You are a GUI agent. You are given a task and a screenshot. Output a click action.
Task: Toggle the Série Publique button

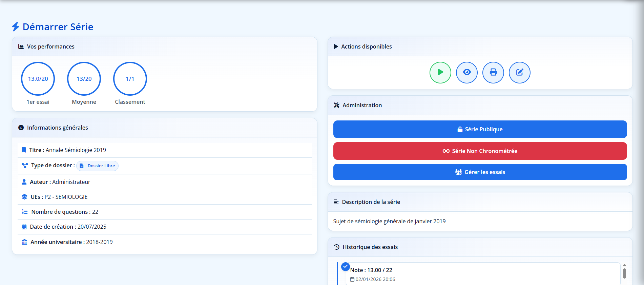click(480, 129)
